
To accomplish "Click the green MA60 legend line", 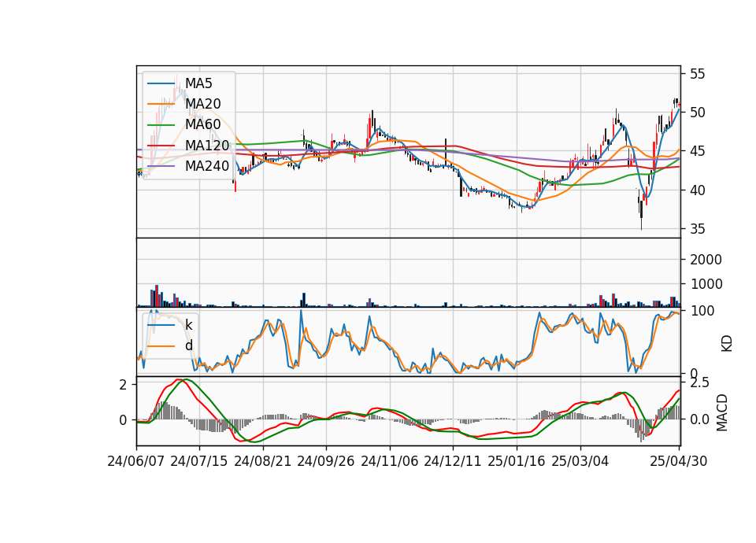I will pyautogui.click(x=161, y=125).
